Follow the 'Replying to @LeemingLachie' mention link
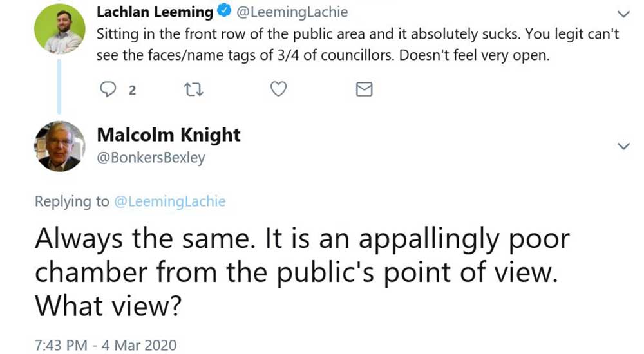 coord(169,201)
